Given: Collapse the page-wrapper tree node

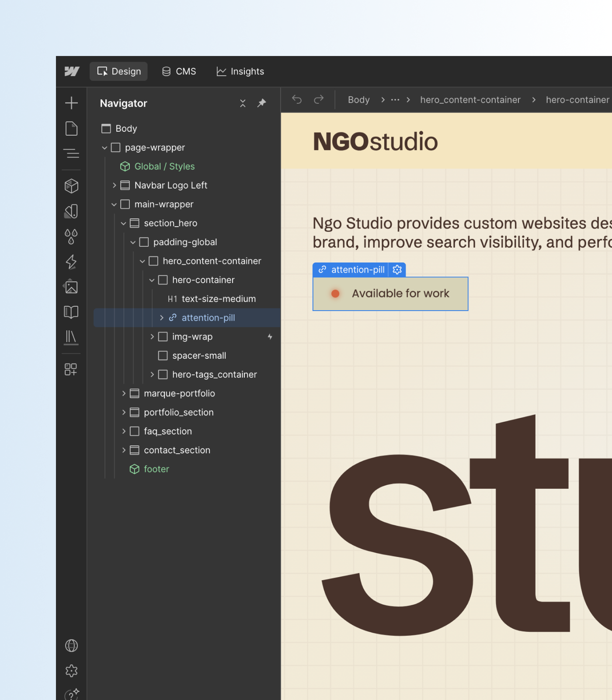Looking at the screenshot, I should point(104,148).
